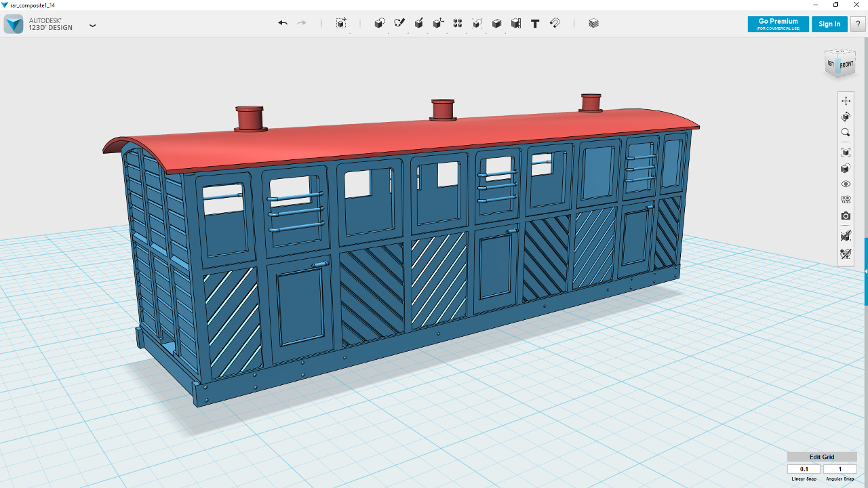Viewport: 868px width, 488px height.
Task: Open Help with the question mark button
Action: click(x=859, y=24)
